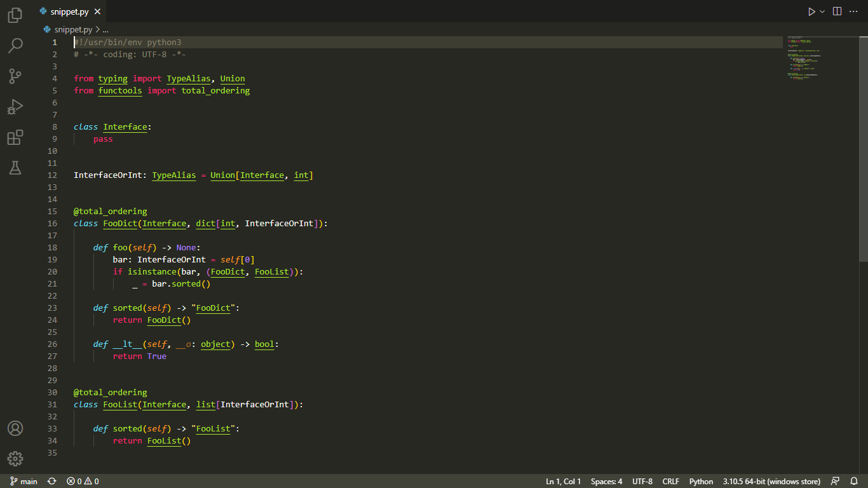Open the Python language mode selector

tap(701, 481)
